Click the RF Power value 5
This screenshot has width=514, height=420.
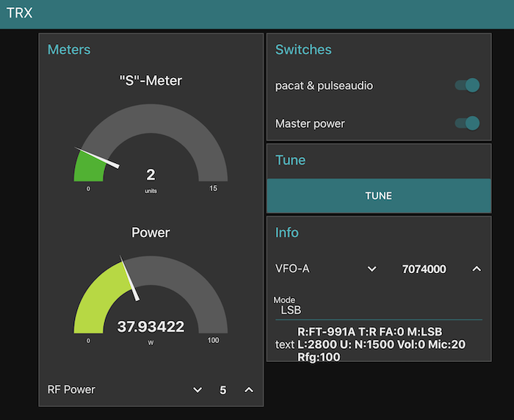222,390
